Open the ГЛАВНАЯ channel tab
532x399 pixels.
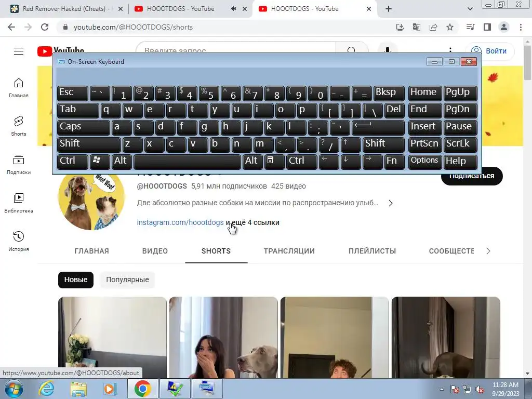point(91,251)
